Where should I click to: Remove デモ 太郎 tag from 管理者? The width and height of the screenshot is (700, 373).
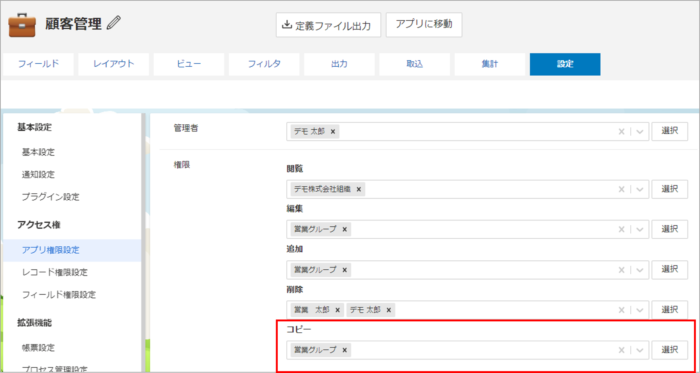click(333, 132)
